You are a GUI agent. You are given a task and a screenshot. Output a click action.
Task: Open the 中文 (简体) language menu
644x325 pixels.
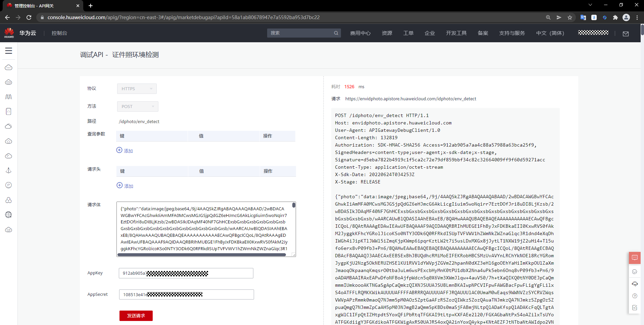tap(550, 33)
